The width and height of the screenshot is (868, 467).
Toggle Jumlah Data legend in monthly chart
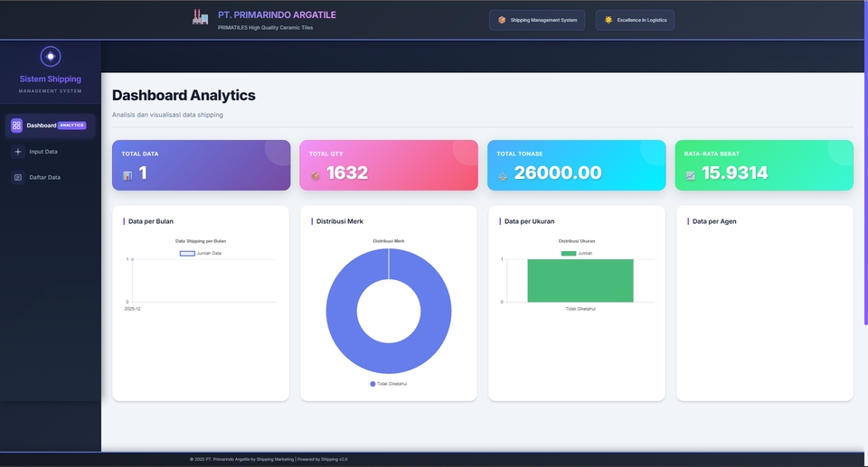pos(201,254)
